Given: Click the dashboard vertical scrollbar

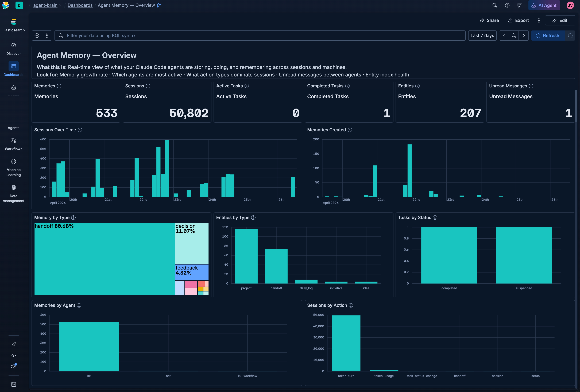Looking at the screenshot, I should click(x=576, y=106).
